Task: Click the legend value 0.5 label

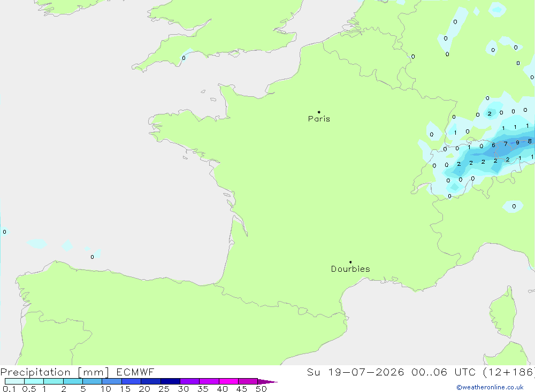Action: point(29,389)
